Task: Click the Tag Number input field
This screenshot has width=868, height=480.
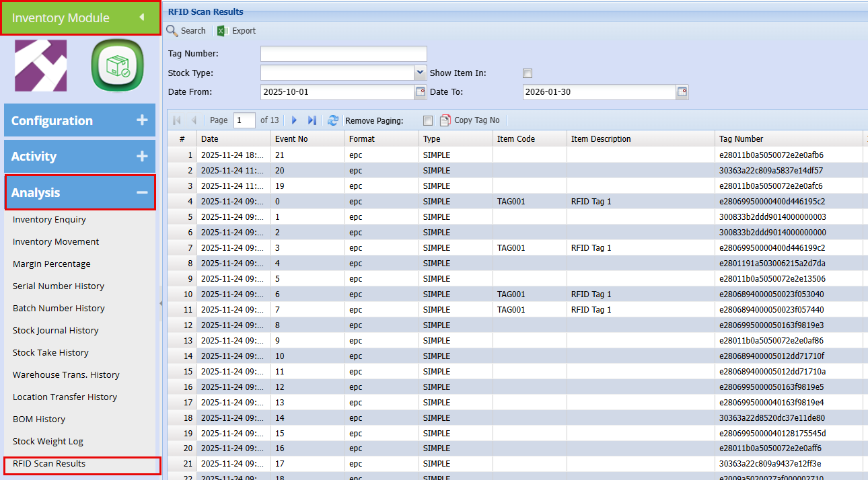Action: tap(343, 54)
